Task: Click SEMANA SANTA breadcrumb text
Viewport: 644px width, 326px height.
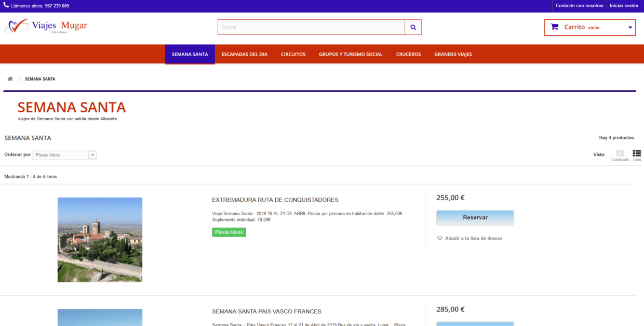Action: point(40,79)
